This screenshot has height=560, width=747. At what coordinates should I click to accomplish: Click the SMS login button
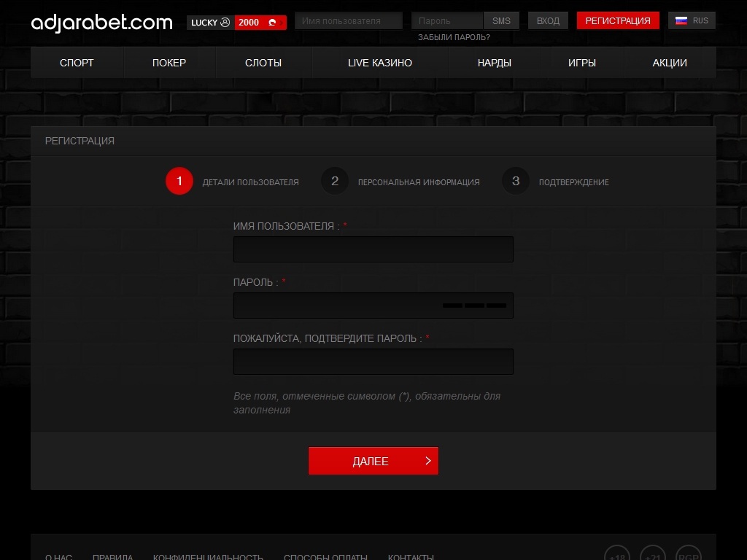501,20
